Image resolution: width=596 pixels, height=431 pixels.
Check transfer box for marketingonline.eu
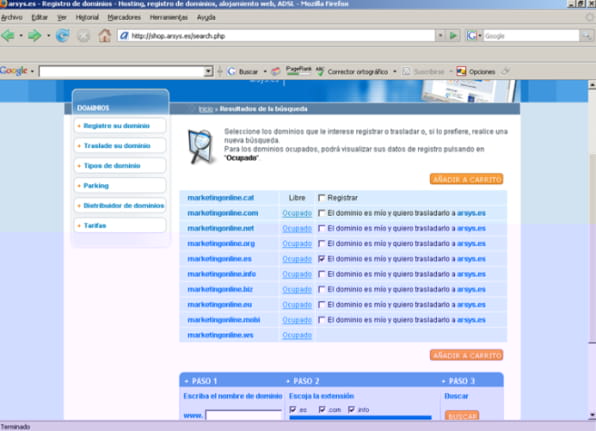tap(322, 304)
